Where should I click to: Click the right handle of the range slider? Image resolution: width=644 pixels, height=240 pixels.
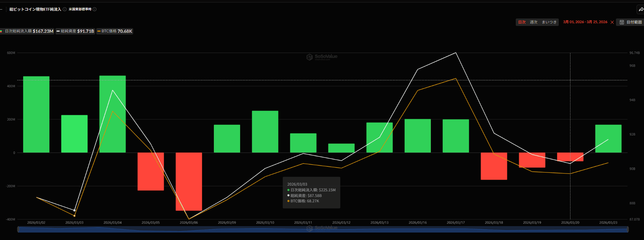pyautogui.click(x=628, y=230)
